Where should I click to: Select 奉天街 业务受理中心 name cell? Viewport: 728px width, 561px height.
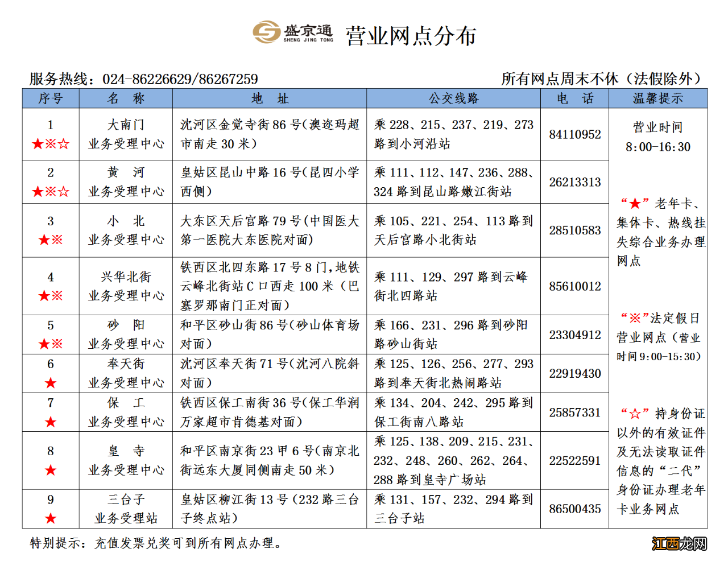click(126, 373)
